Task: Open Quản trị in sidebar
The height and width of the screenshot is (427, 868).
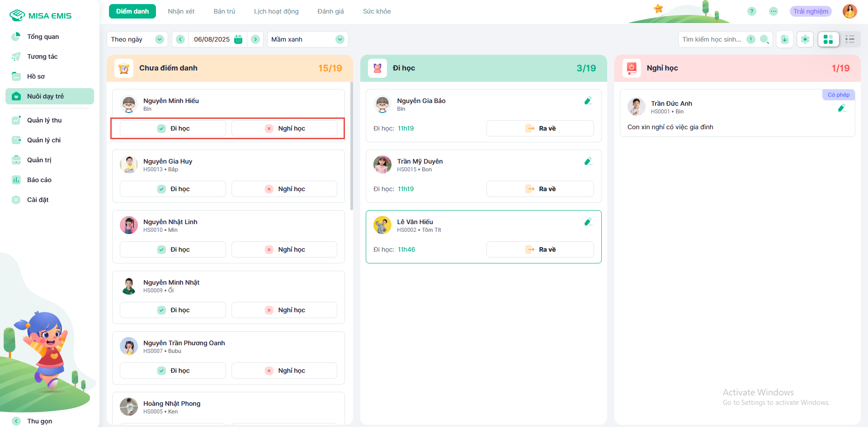Action: [50, 160]
